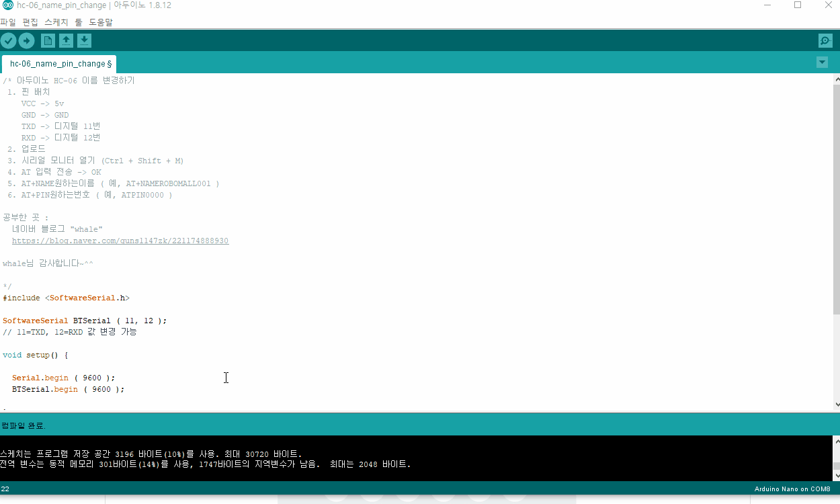840x504 pixels.
Task: Upload the sketch with the arrow button
Action: (26, 41)
